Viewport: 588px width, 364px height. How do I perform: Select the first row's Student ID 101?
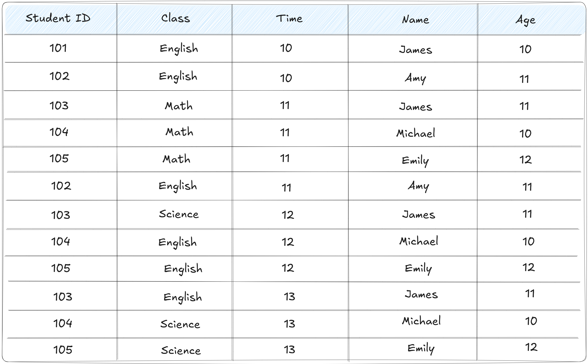click(58, 48)
